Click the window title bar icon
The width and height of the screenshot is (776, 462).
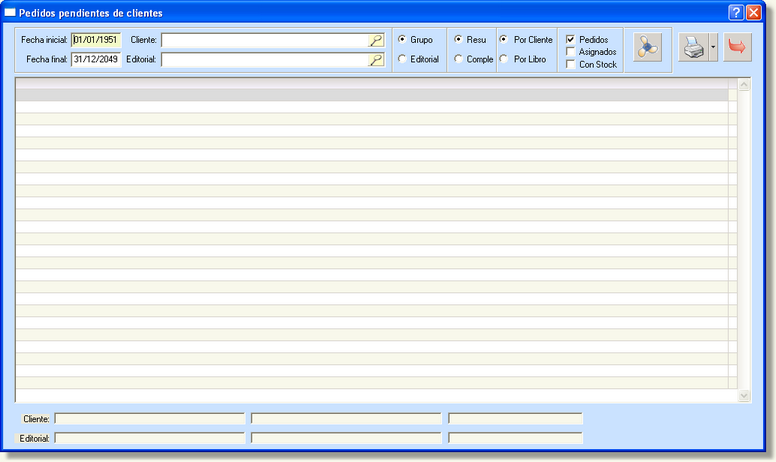(x=10, y=13)
